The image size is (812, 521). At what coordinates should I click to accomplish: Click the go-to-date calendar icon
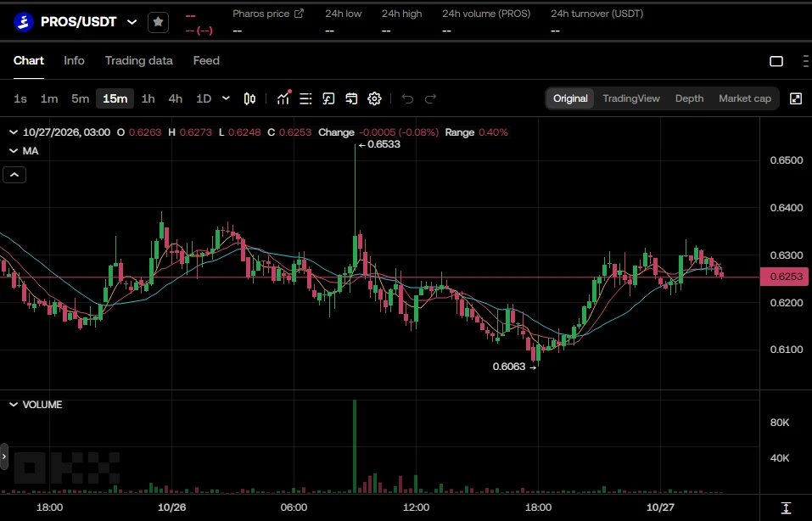(x=351, y=98)
